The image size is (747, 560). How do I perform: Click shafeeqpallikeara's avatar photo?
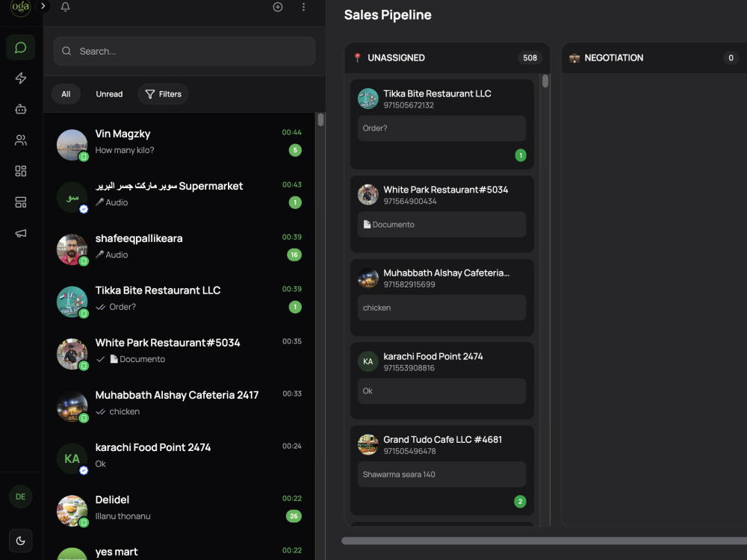[72, 249]
